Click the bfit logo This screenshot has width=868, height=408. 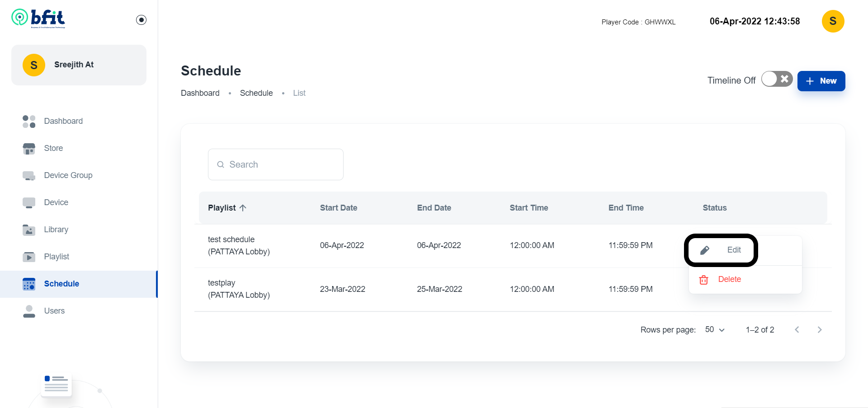point(38,19)
